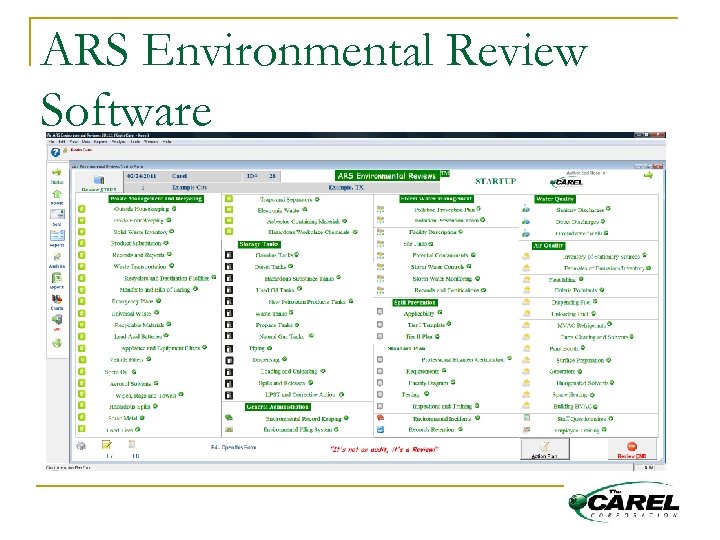
Task: Open Product Substitution item
Action: [136, 243]
